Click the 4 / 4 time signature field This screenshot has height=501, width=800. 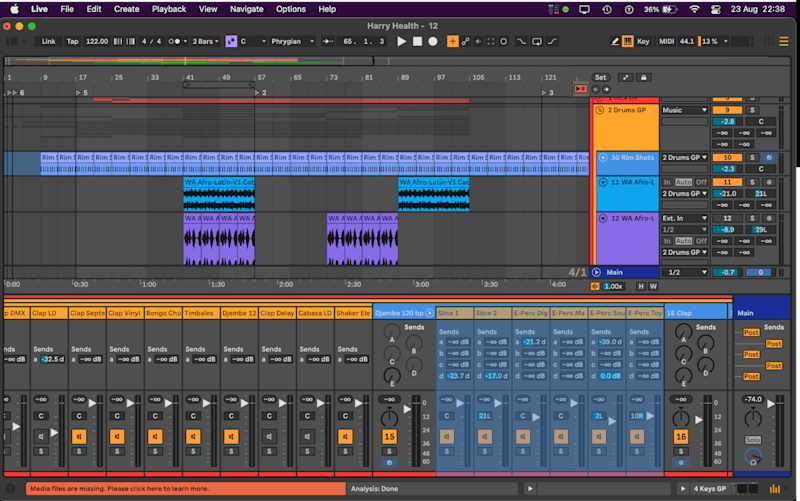click(151, 41)
